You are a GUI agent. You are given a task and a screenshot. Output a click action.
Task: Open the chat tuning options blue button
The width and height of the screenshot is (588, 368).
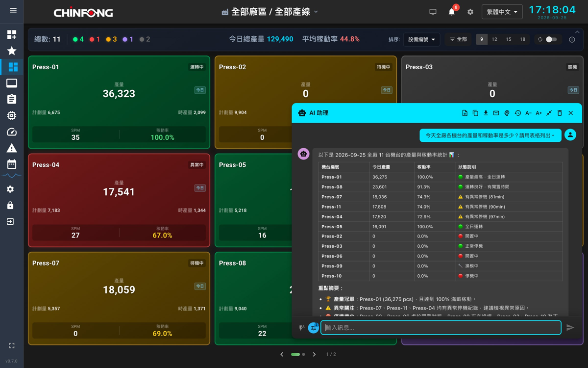pos(314,328)
